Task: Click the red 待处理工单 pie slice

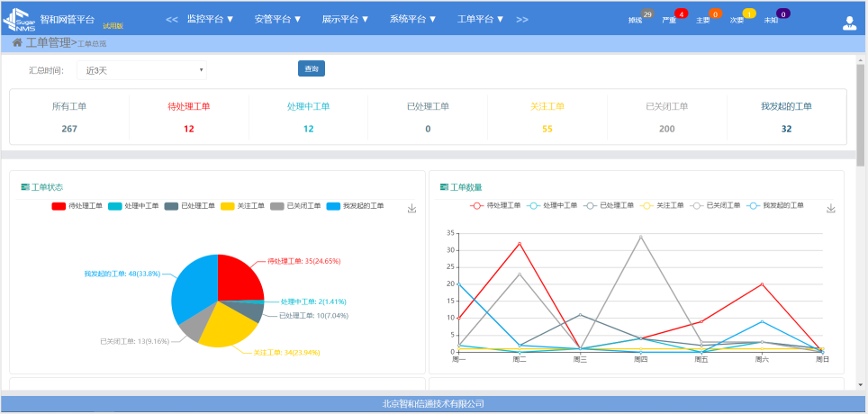Action: [x=238, y=279]
